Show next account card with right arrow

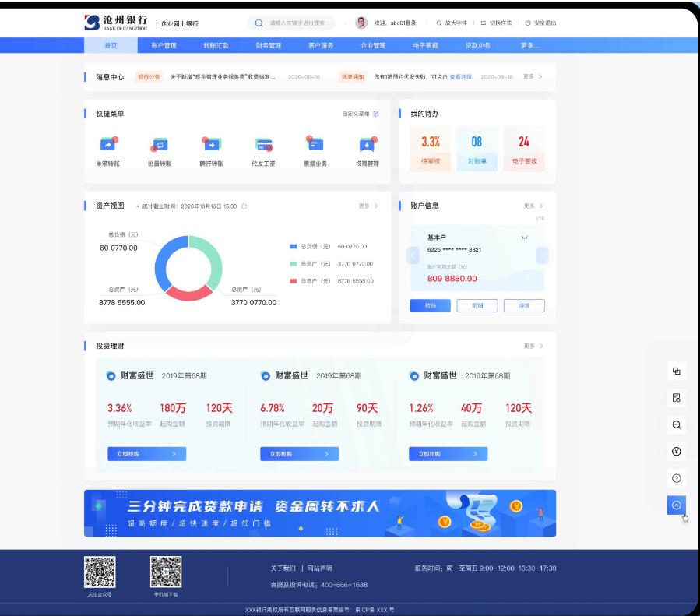[x=542, y=255]
